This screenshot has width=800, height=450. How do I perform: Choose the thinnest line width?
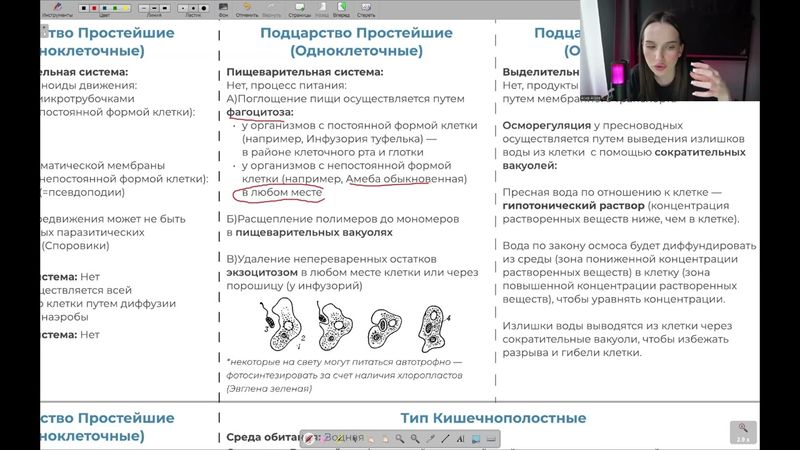(144, 8)
